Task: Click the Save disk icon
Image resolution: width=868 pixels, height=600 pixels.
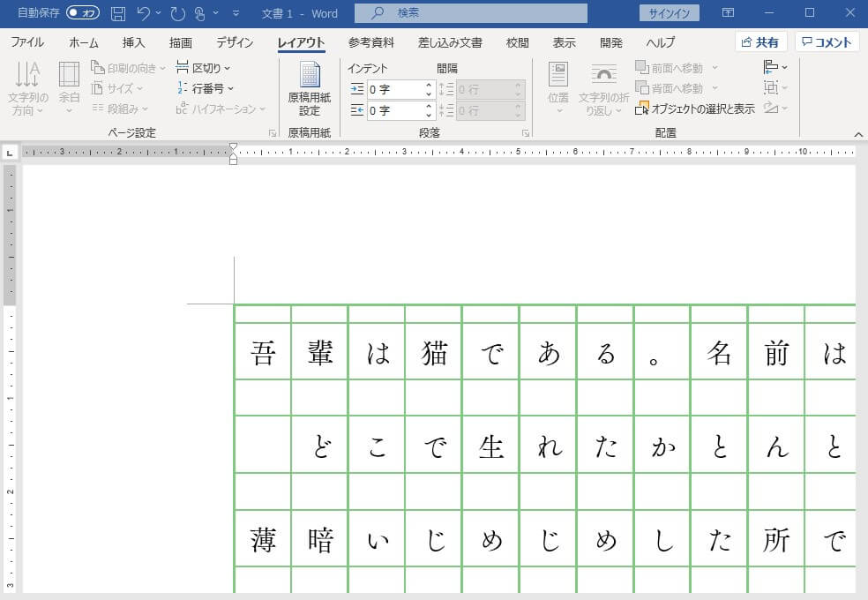Action: point(118,13)
